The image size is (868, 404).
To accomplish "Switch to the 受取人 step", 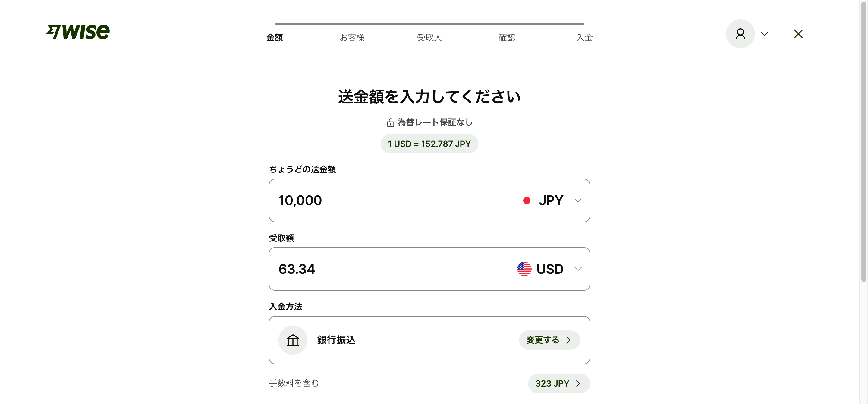I will pyautogui.click(x=429, y=37).
